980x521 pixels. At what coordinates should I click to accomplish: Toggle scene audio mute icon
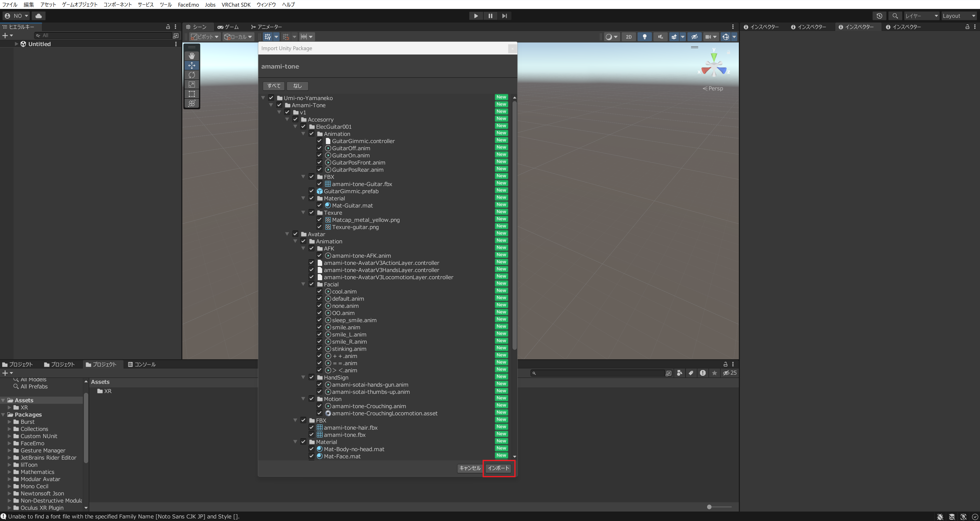pos(660,37)
